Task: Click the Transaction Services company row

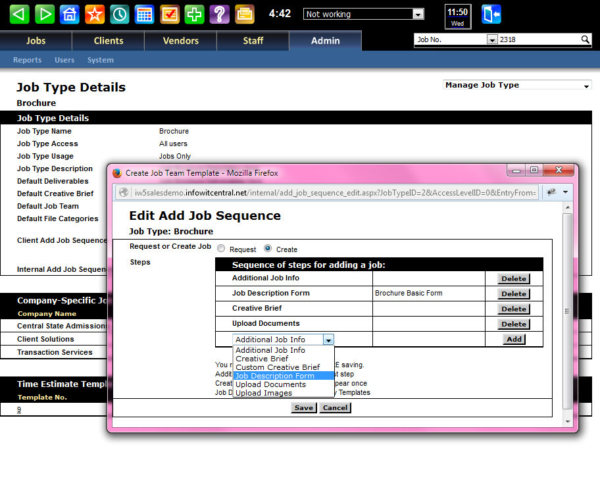Action: 54,352
